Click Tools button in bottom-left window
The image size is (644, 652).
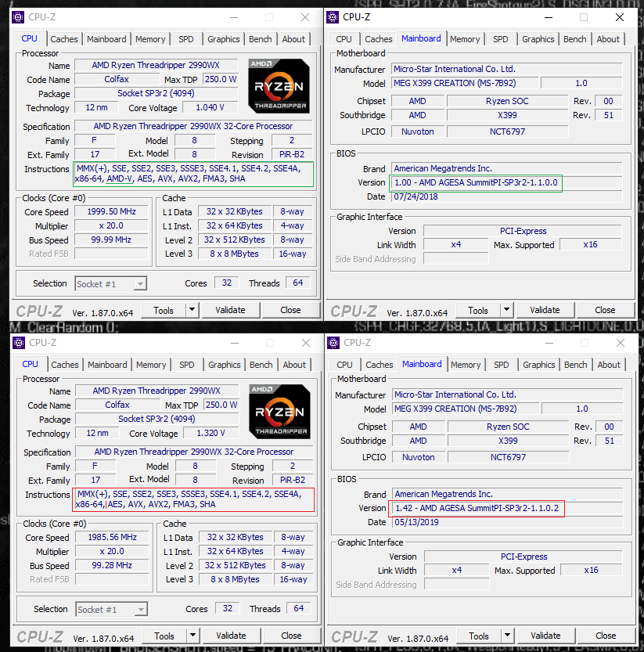click(x=164, y=636)
